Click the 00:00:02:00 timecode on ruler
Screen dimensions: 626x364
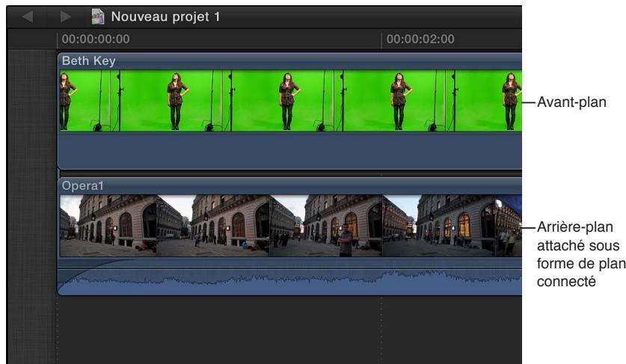(x=420, y=39)
